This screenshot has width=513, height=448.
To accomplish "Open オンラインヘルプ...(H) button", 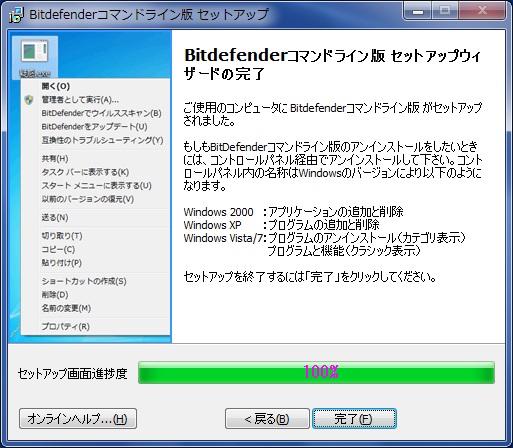I will coord(78,419).
